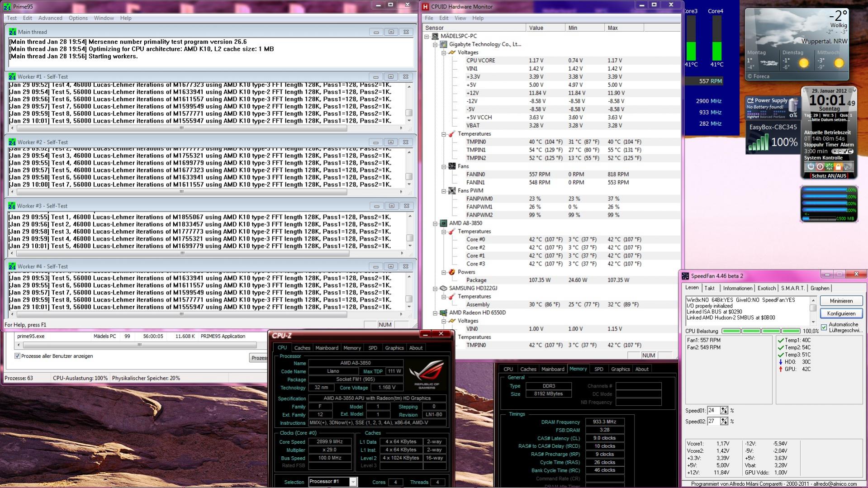Click the Worker #3 Self-Test window icon
The height and width of the screenshot is (488, 868).
point(12,206)
